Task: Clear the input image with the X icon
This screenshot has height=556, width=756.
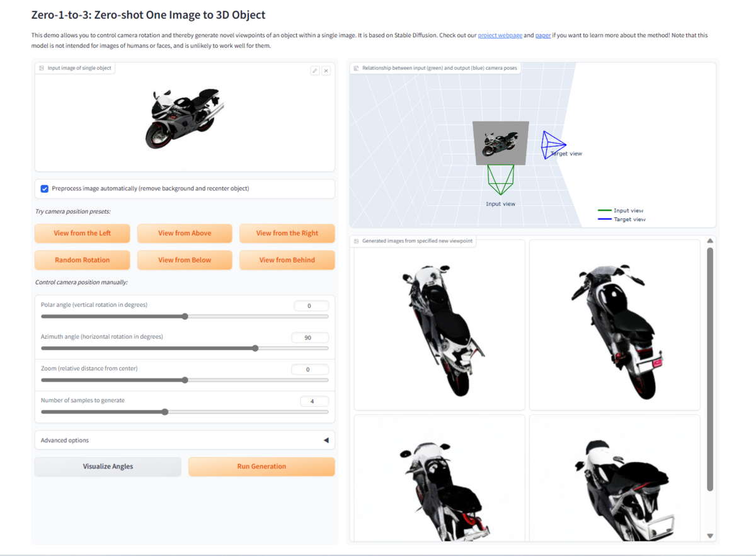Action: click(x=326, y=71)
